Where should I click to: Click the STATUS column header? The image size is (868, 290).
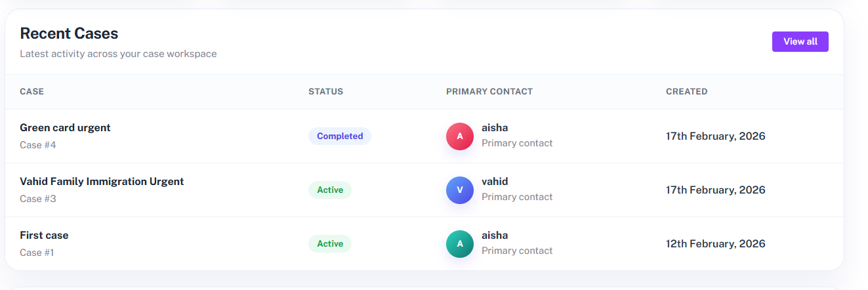point(325,92)
